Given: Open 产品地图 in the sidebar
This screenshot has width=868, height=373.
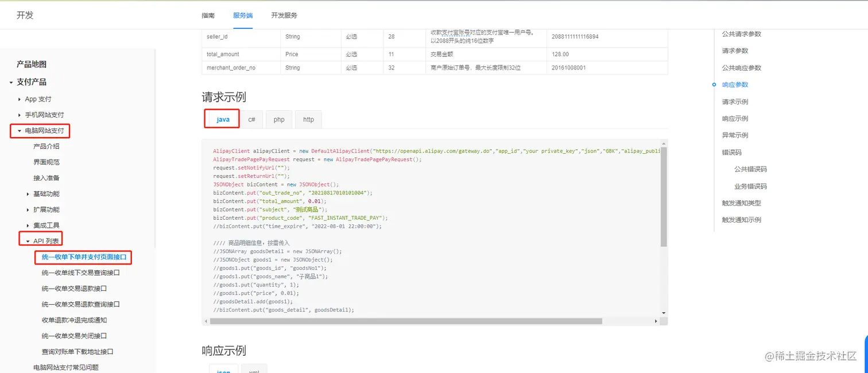Looking at the screenshot, I should (x=32, y=64).
